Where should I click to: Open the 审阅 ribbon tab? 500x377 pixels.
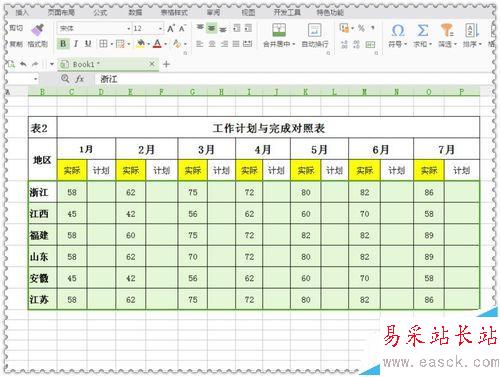point(213,13)
